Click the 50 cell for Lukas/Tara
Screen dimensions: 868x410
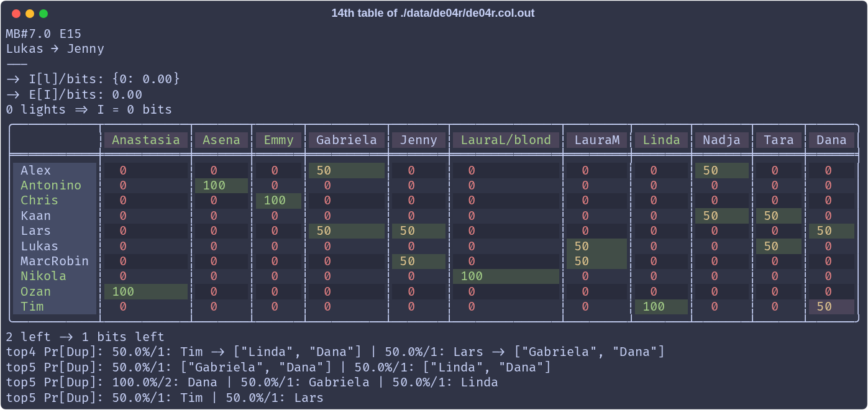pos(779,246)
